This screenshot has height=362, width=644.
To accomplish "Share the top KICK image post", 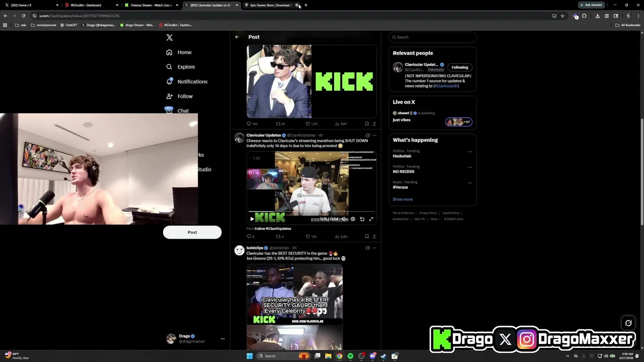I will [374, 124].
